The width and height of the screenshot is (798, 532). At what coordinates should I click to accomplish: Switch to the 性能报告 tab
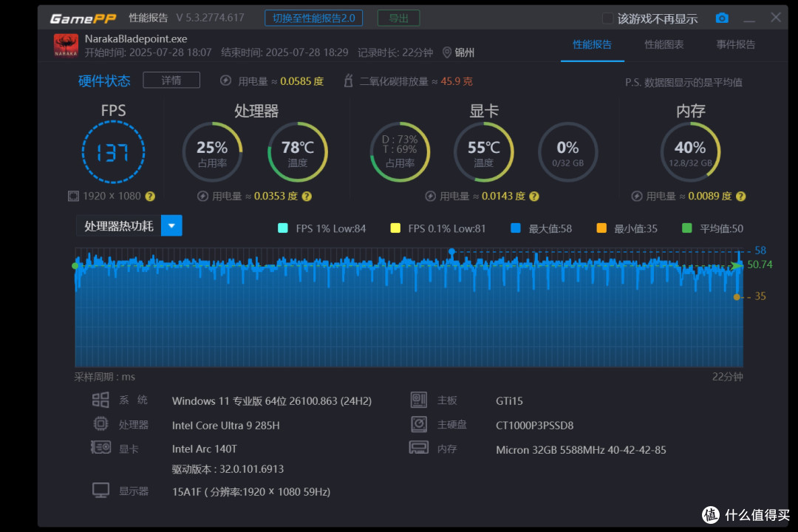pyautogui.click(x=592, y=45)
